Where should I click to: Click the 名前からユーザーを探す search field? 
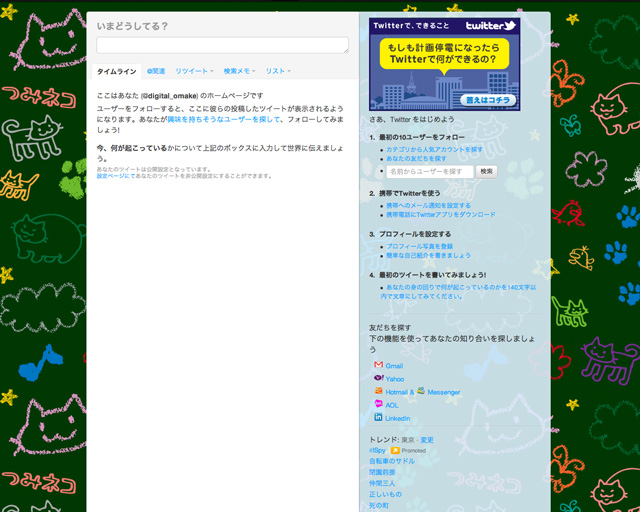430,171
